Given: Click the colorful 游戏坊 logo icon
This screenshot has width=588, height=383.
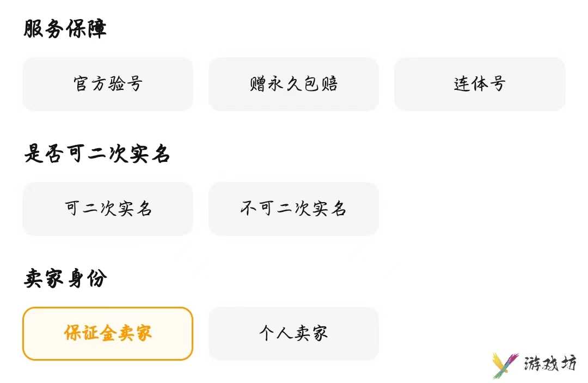Looking at the screenshot, I should coord(505,365).
